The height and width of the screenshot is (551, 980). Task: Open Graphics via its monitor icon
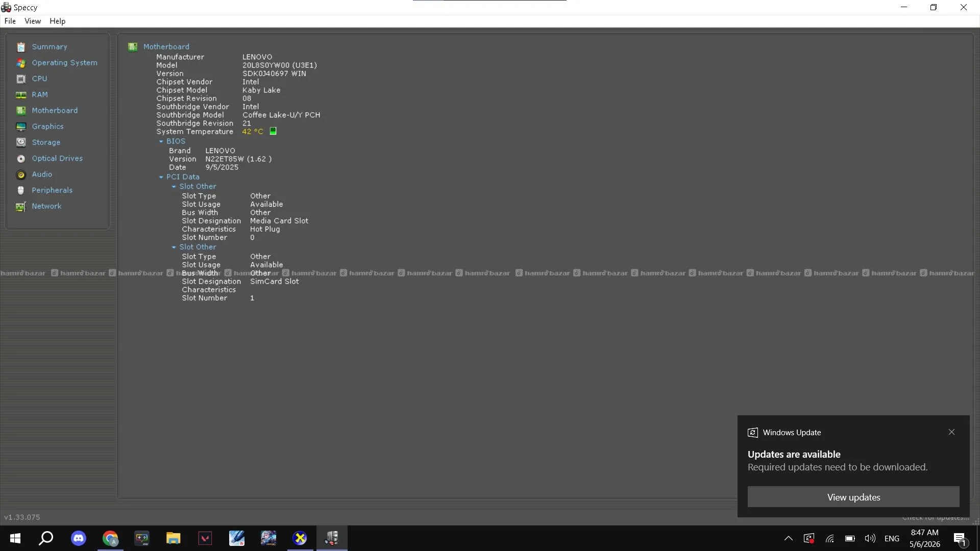pyautogui.click(x=21, y=127)
